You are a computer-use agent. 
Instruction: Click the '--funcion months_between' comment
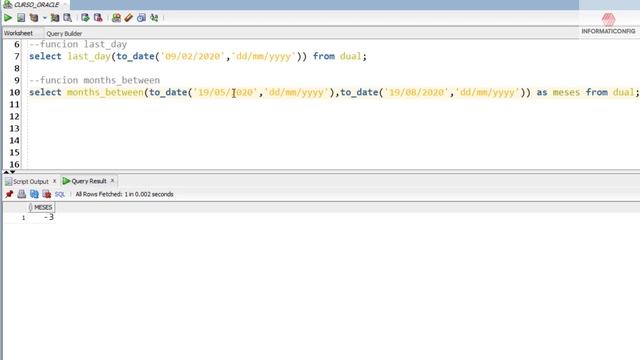[94, 80]
